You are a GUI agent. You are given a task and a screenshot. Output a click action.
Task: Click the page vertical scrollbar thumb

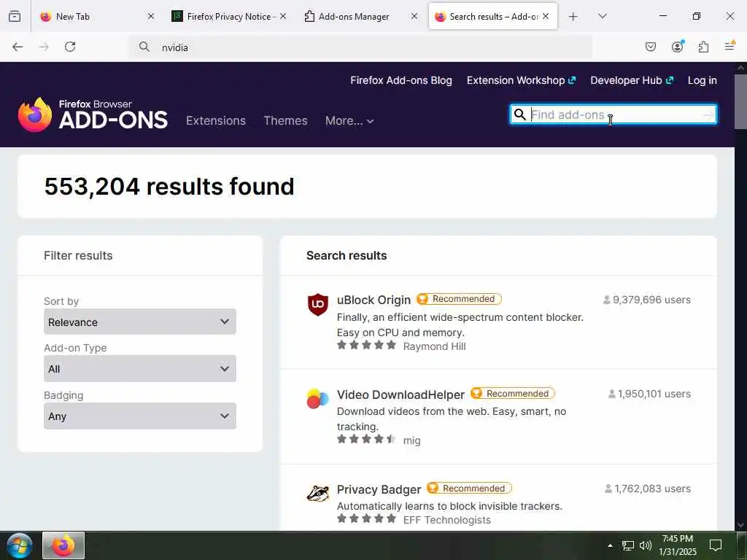click(740, 101)
